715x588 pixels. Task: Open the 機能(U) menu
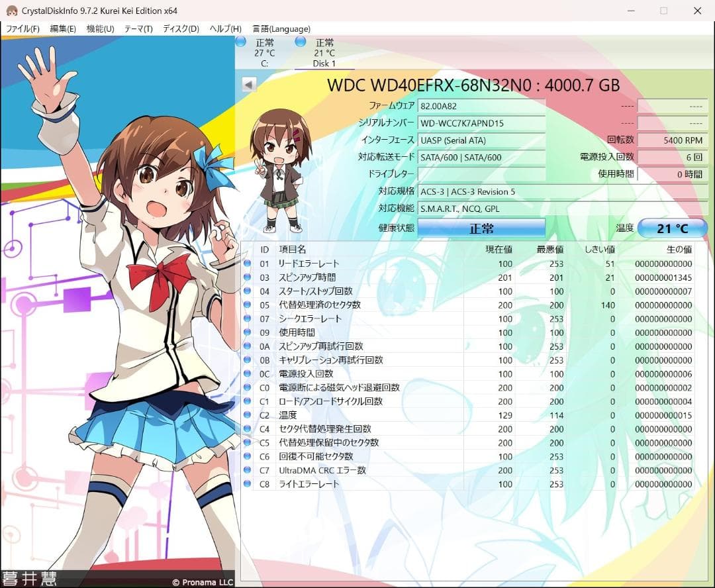[x=100, y=28]
